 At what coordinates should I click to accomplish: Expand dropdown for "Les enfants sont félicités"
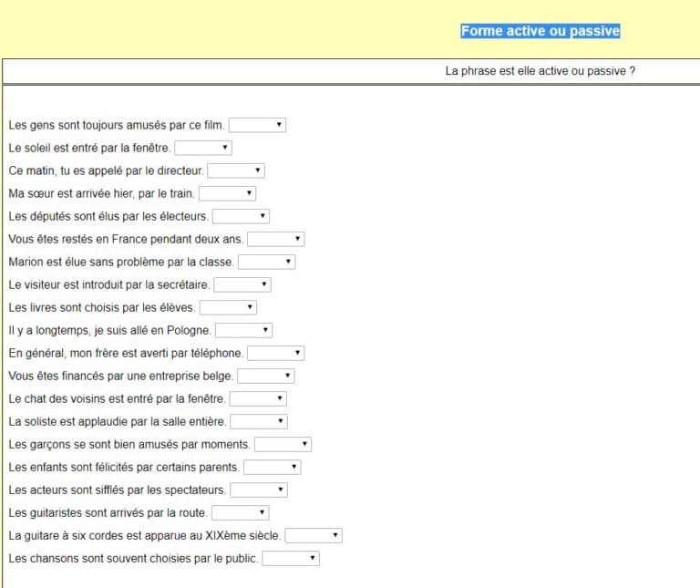pyautogui.click(x=272, y=467)
